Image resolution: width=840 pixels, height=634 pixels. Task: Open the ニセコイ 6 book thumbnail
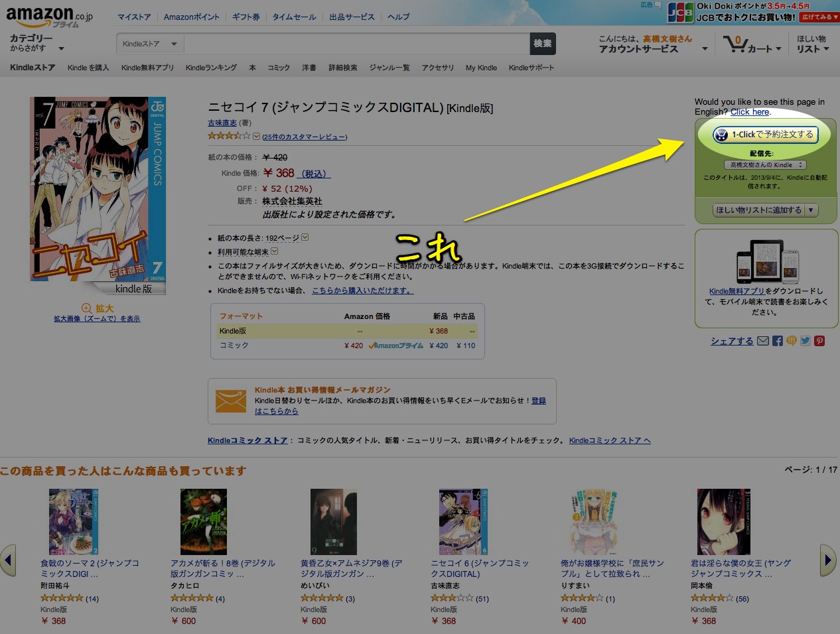(x=464, y=522)
